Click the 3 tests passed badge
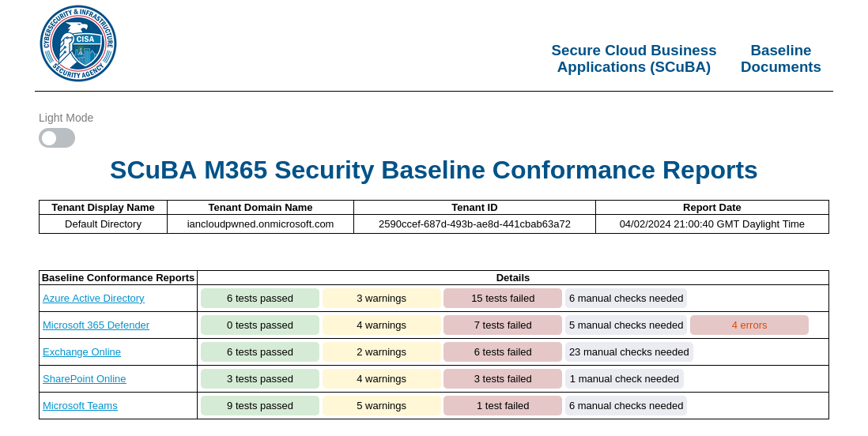 [259, 379]
